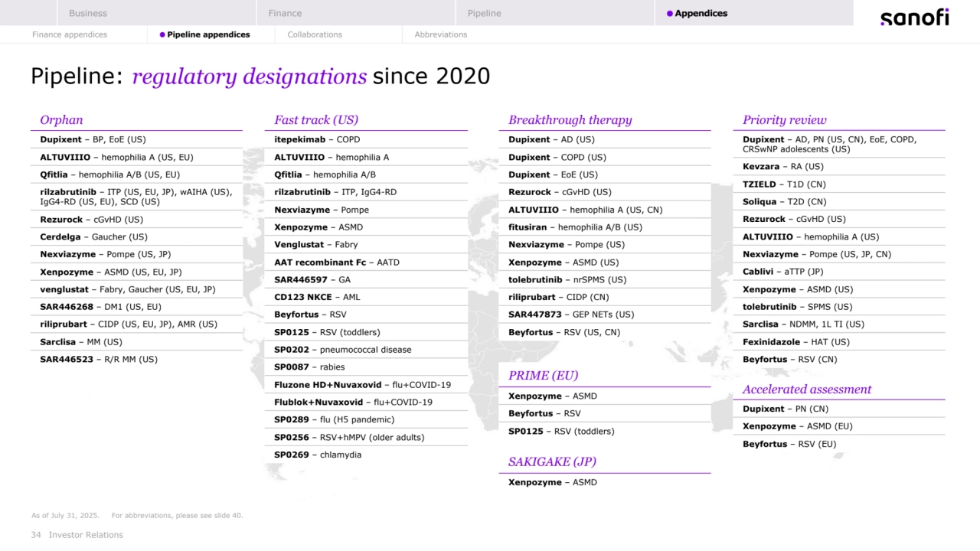This screenshot has width=980, height=551.
Task: Select the Appendices tab
Action: [754, 13]
